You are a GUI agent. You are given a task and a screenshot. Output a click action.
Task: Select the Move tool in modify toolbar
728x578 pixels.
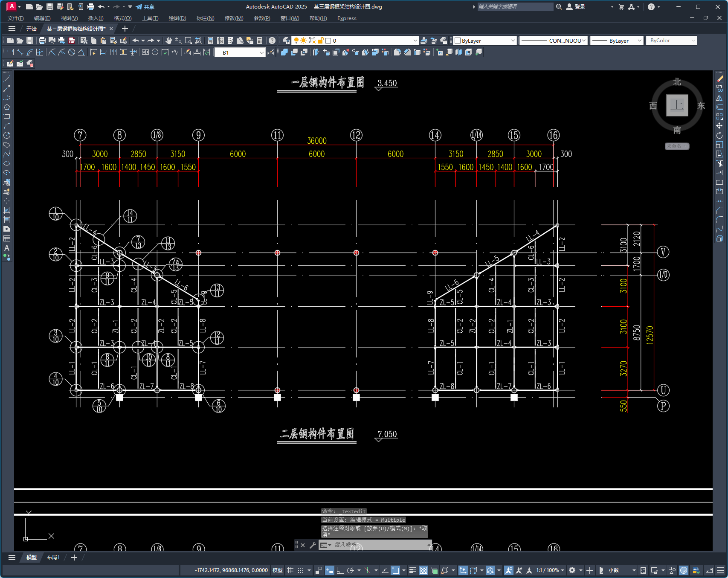tap(719, 126)
